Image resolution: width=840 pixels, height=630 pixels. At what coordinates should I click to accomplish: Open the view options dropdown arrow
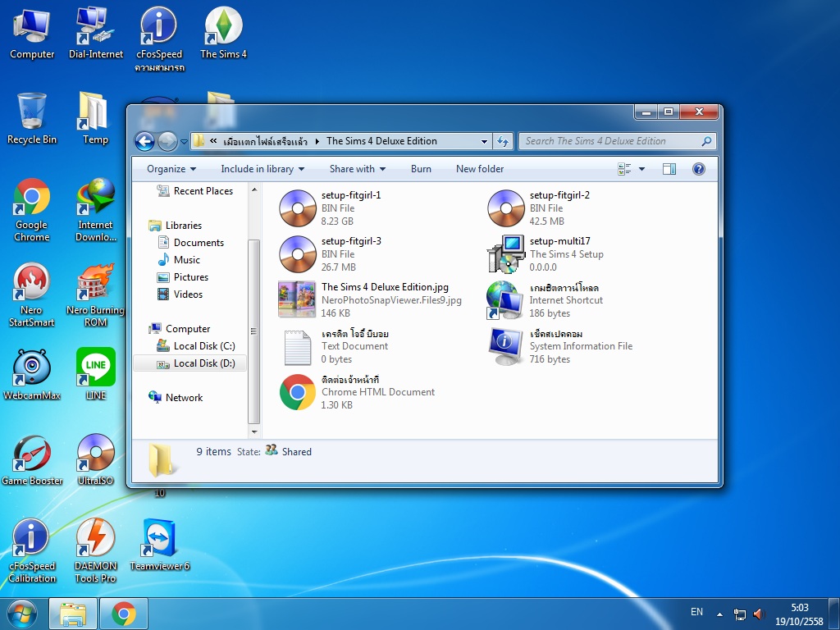click(641, 169)
